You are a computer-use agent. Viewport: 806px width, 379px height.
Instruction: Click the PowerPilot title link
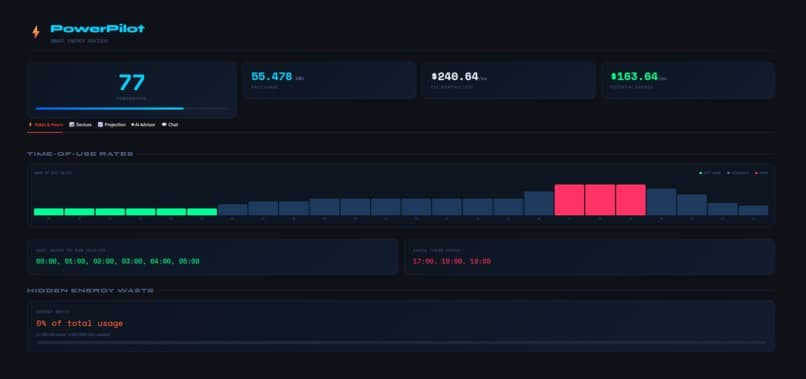click(x=97, y=29)
